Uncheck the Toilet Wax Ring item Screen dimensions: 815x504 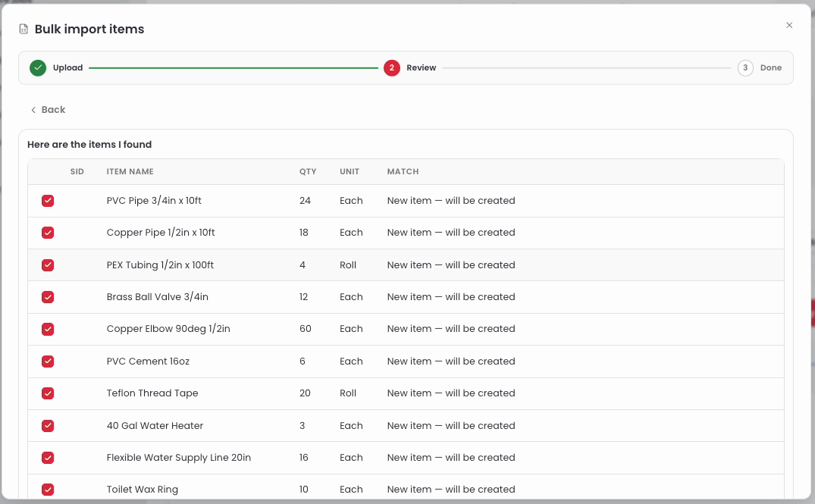48,490
